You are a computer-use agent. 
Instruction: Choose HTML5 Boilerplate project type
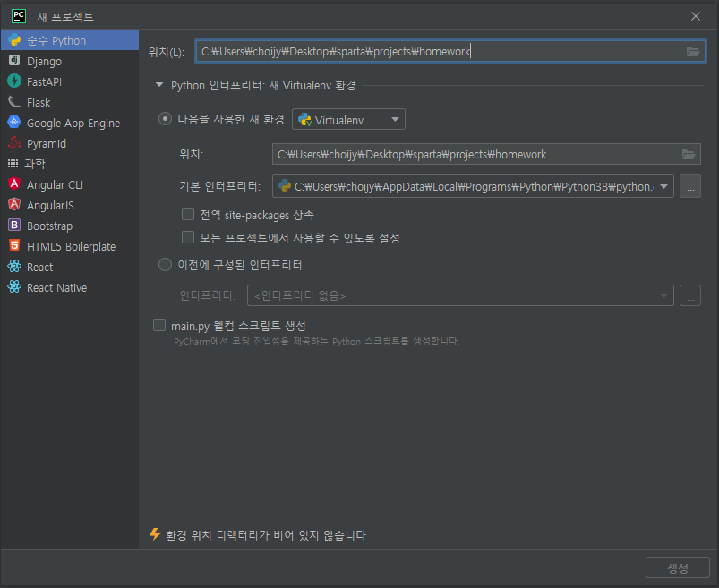[71, 246]
